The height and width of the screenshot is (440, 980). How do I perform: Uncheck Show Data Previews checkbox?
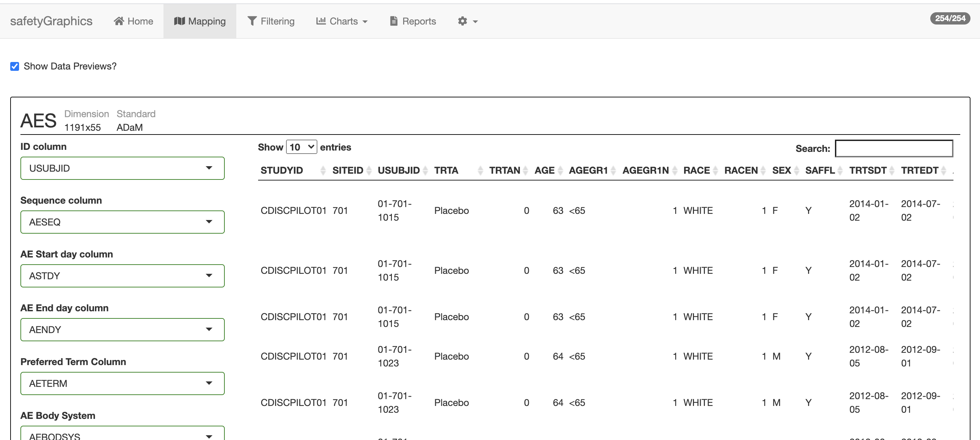pos(15,67)
